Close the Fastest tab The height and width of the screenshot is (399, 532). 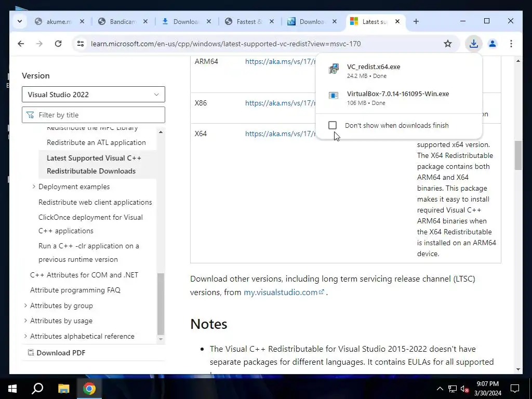[271, 21]
